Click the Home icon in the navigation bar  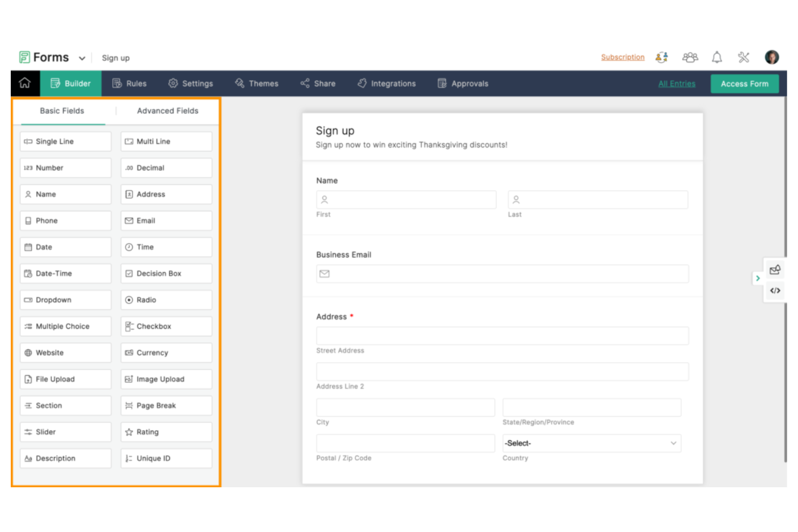click(25, 84)
